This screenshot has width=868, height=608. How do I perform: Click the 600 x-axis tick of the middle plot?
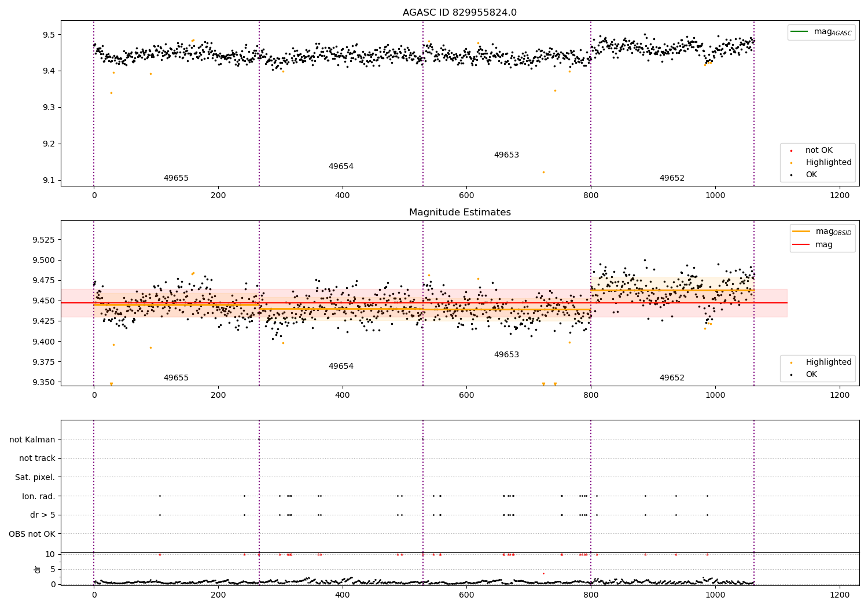tap(466, 395)
